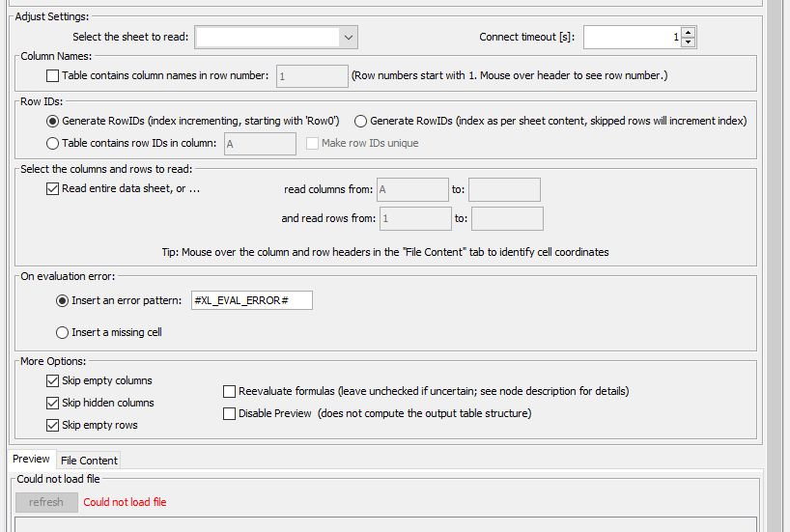Open the sheet to read dropdown

tap(276, 38)
